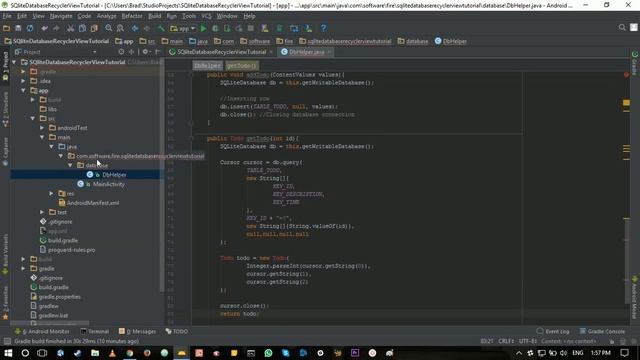This screenshot has height=360, width=640.
Task: Click the Save All toolbar icon
Action: pos(18,28)
